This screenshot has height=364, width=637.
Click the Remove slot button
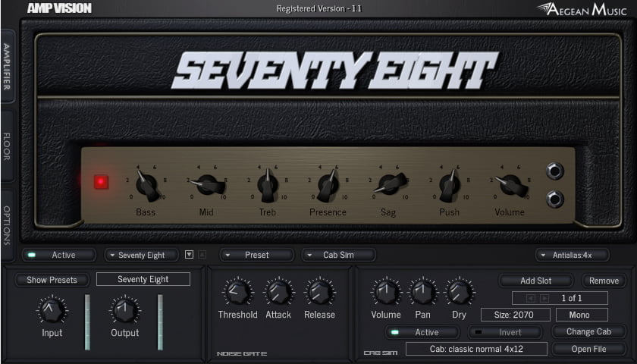tap(604, 281)
